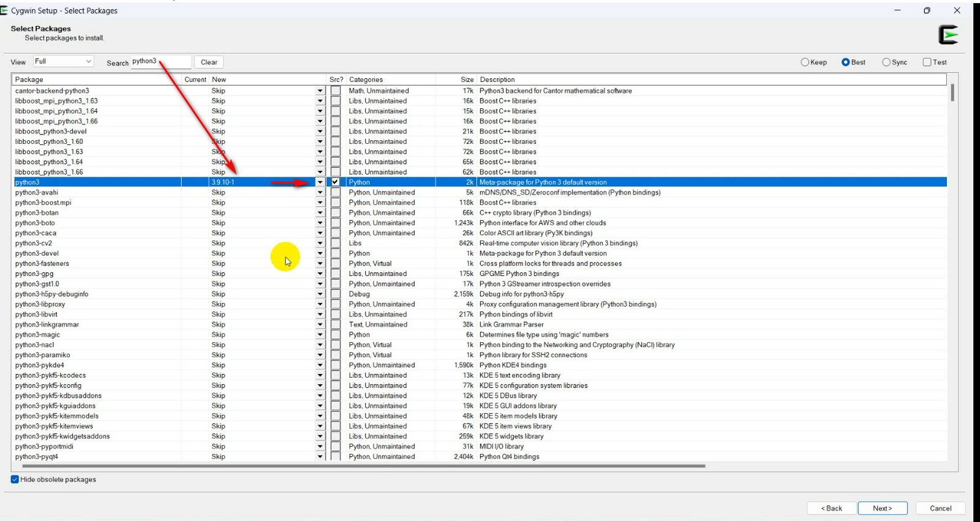Open version dropdown for python3-magic
Screen dimensions: 980x522
tap(320, 335)
